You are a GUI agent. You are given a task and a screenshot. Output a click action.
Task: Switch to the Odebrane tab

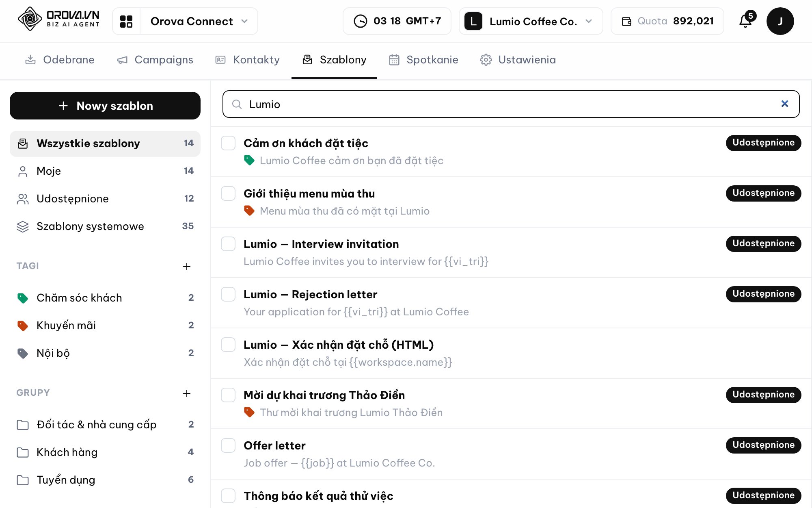coord(60,60)
